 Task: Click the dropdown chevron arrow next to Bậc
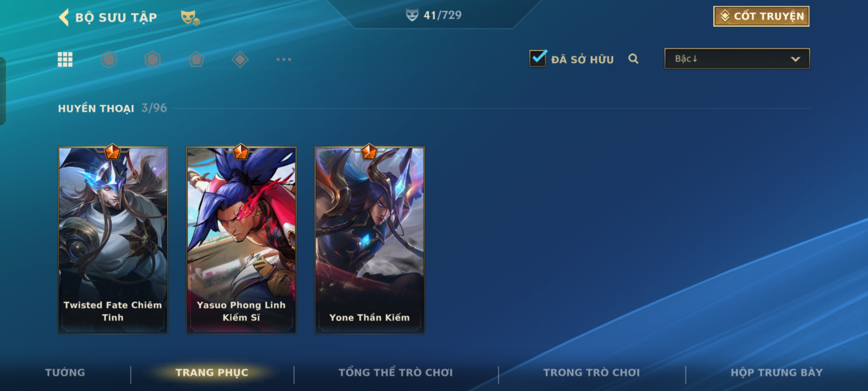tap(795, 59)
